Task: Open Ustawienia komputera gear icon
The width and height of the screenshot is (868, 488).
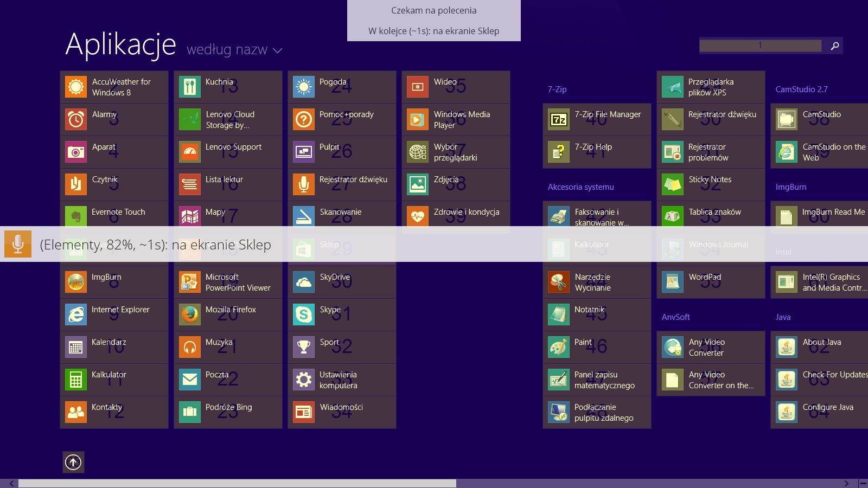Action: click(304, 380)
